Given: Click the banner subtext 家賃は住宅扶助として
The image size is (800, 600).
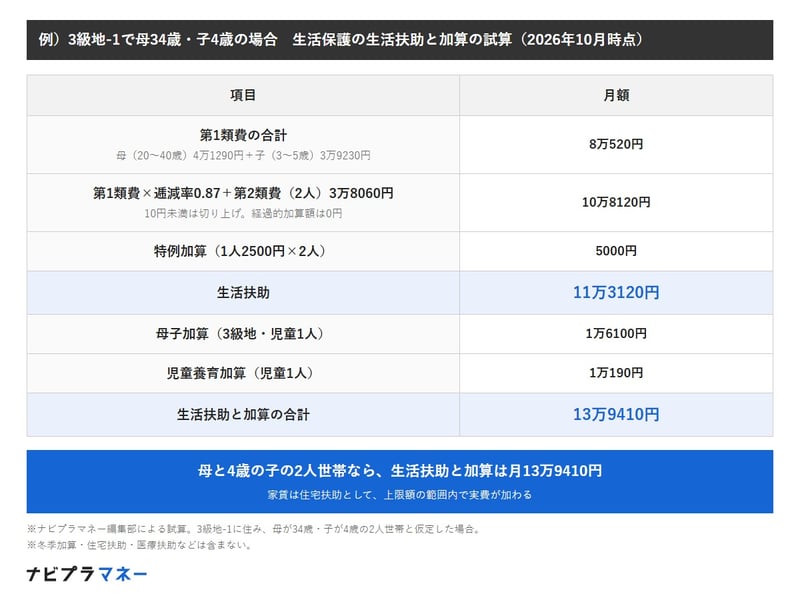Looking at the screenshot, I should [399, 495].
